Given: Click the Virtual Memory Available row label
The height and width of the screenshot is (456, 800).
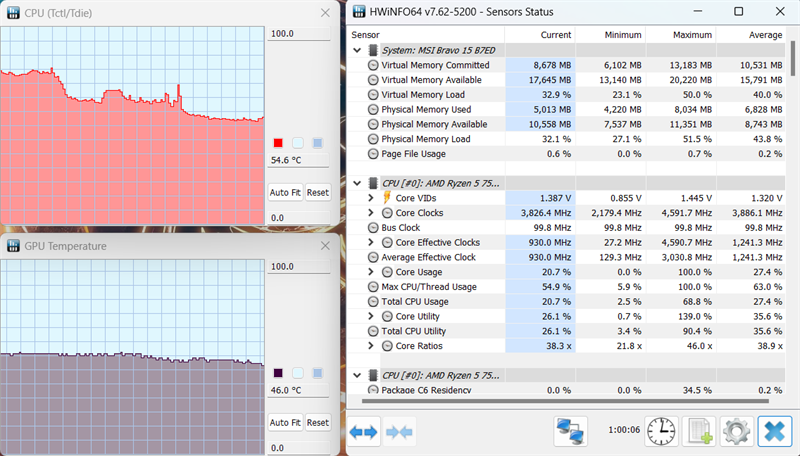Looking at the screenshot, I should pyautogui.click(x=431, y=80).
